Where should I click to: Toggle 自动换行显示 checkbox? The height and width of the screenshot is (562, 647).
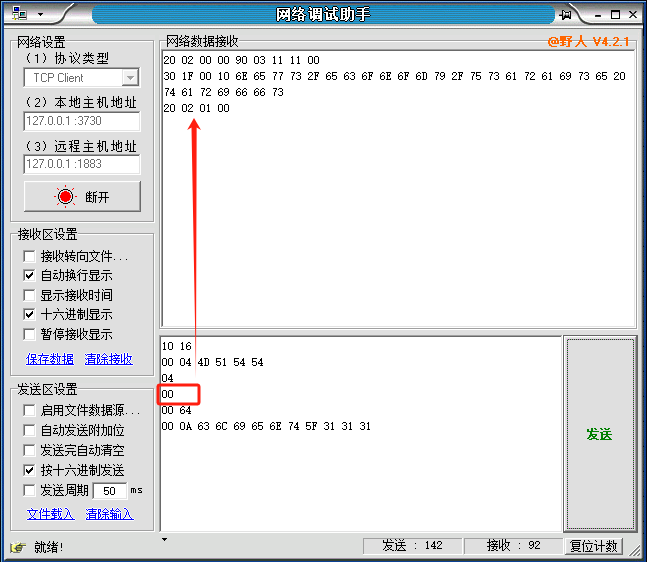point(29,275)
